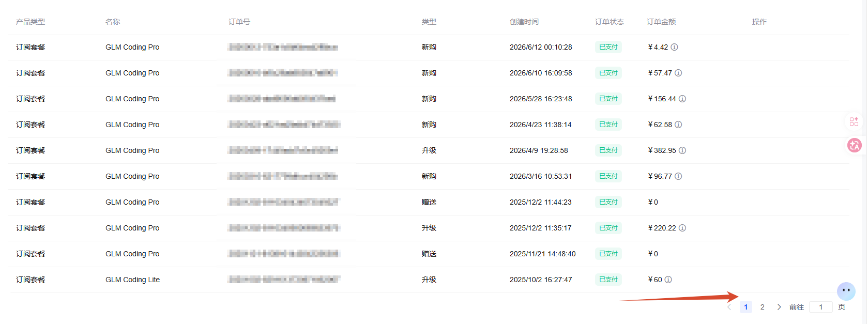Click the previous page left chevron
The image size is (868, 324).
click(x=729, y=307)
